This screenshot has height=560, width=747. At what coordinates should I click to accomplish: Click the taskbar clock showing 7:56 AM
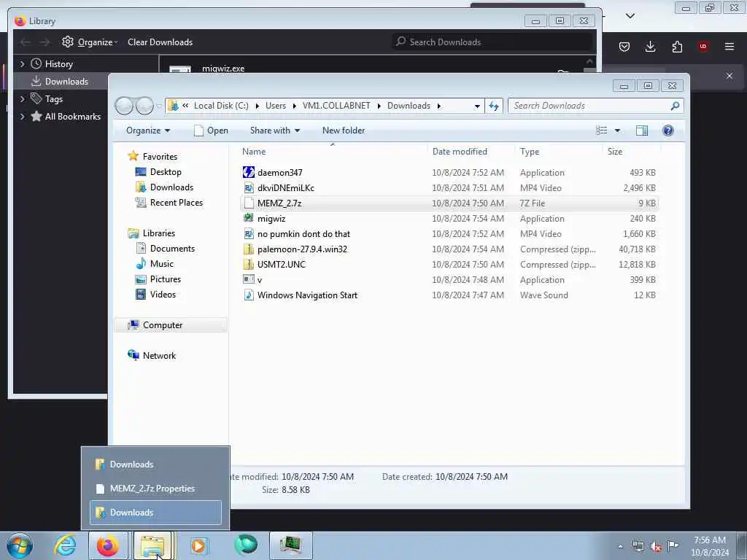[x=710, y=546]
